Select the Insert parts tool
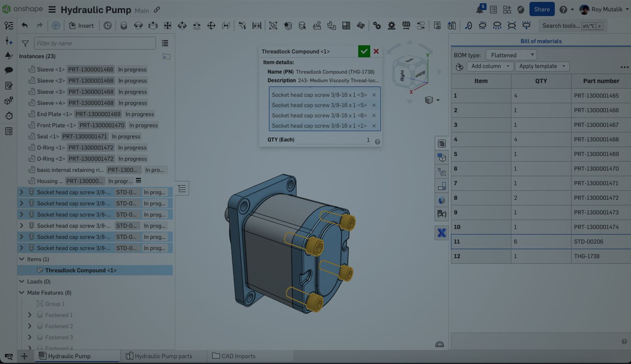This screenshot has height=364, width=631. pyautogui.click(x=81, y=25)
